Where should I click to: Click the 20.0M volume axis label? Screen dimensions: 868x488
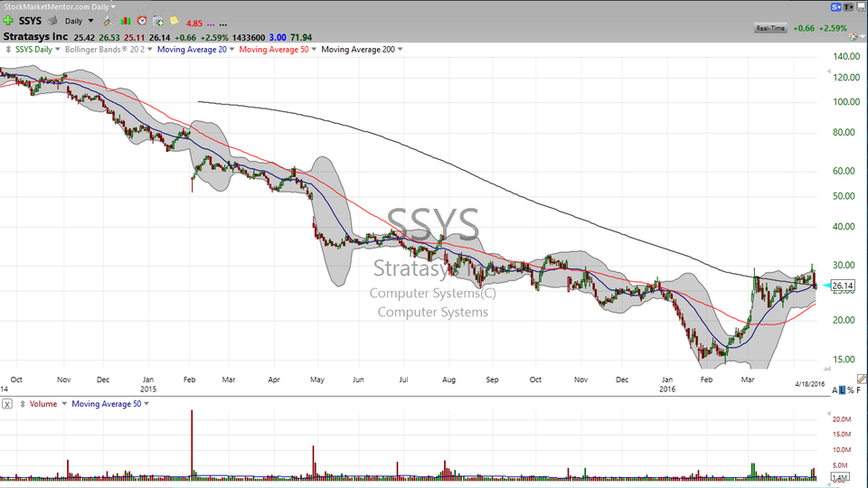point(842,419)
